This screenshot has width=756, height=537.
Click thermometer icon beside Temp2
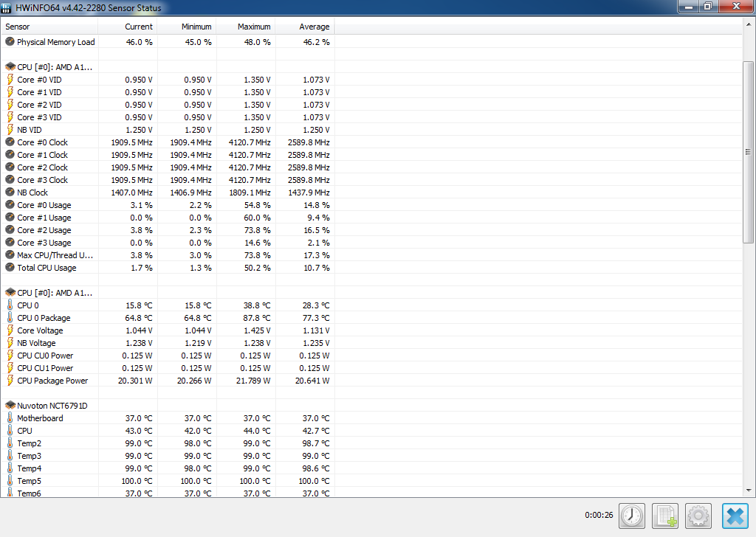10,443
